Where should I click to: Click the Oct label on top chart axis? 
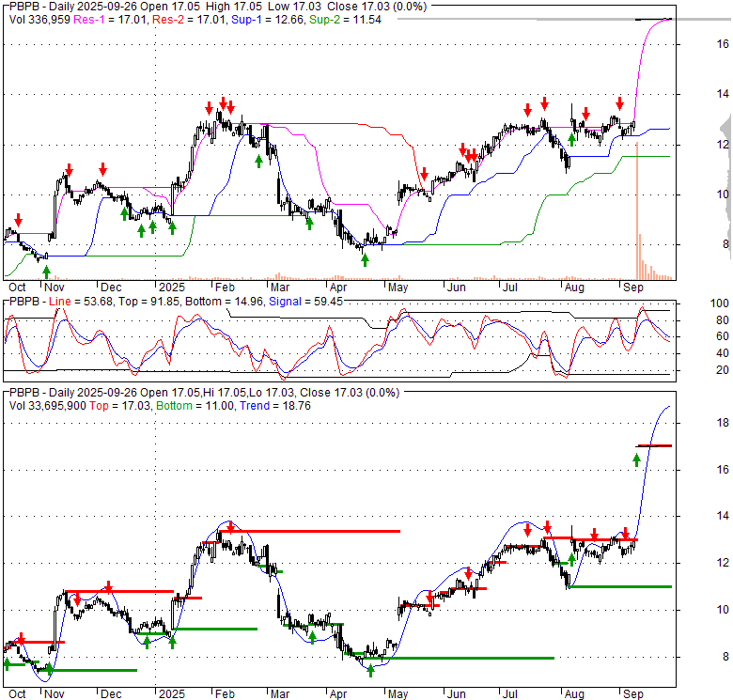pyautogui.click(x=17, y=287)
